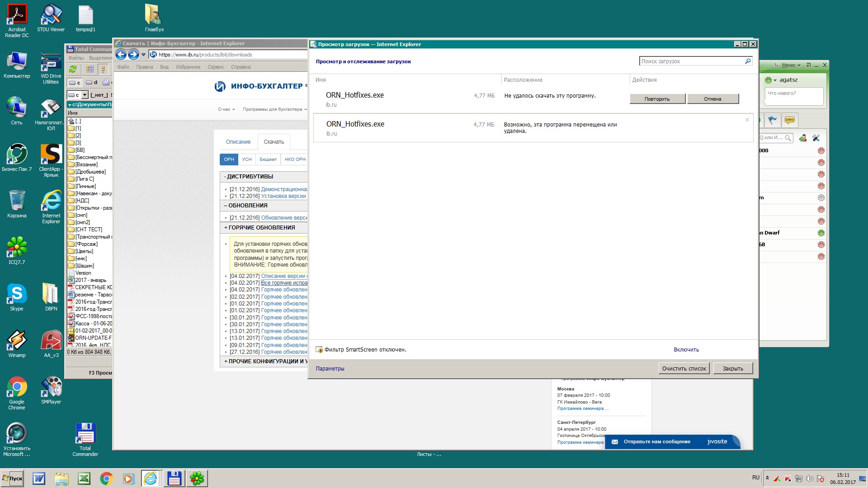
Task: Select the НКО ОРН product tab
Action: pyautogui.click(x=295, y=160)
